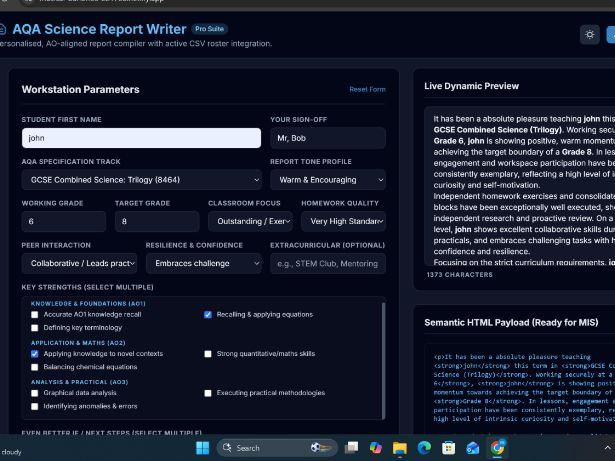615x461 pixels.
Task: Click the Your Sign-Off field
Action: coord(328,138)
